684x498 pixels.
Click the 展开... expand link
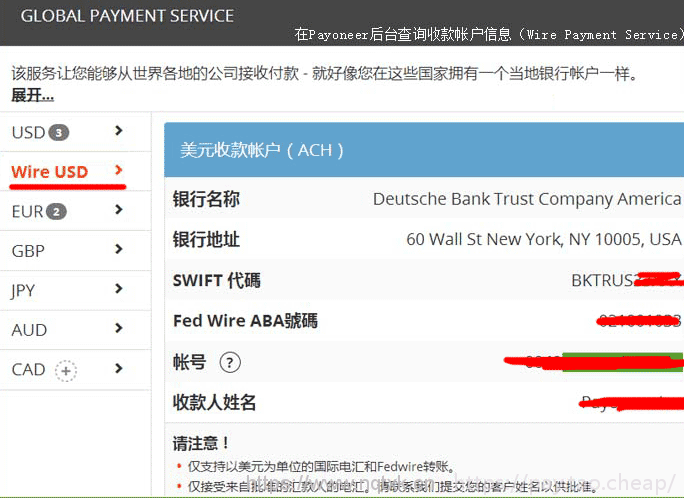coord(32,95)
